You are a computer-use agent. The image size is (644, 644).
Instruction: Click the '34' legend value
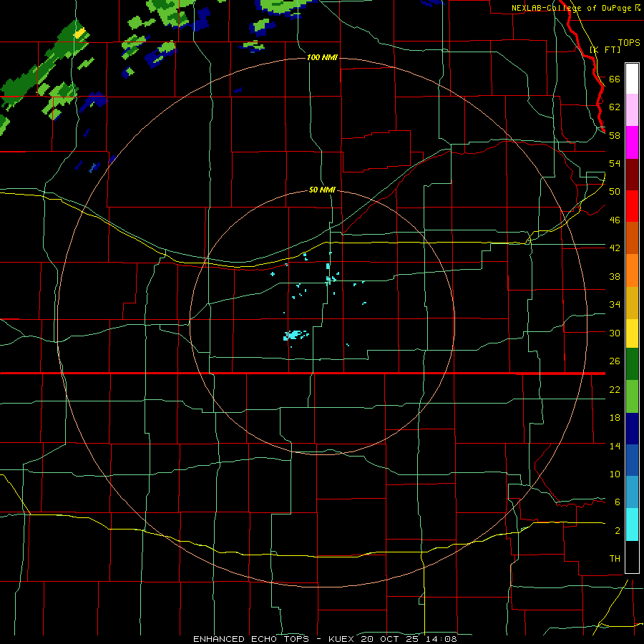tap(615, 304)
